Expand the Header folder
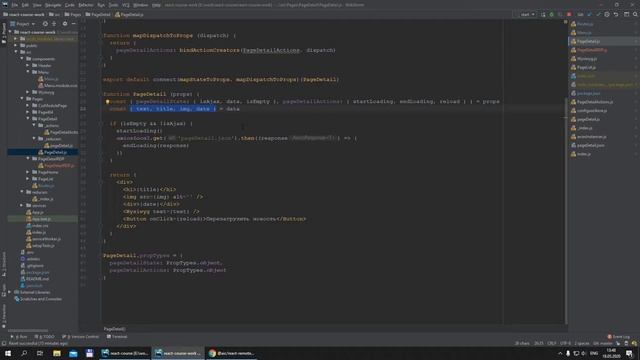This screenshot has height=360, width=640. [28, 65]
